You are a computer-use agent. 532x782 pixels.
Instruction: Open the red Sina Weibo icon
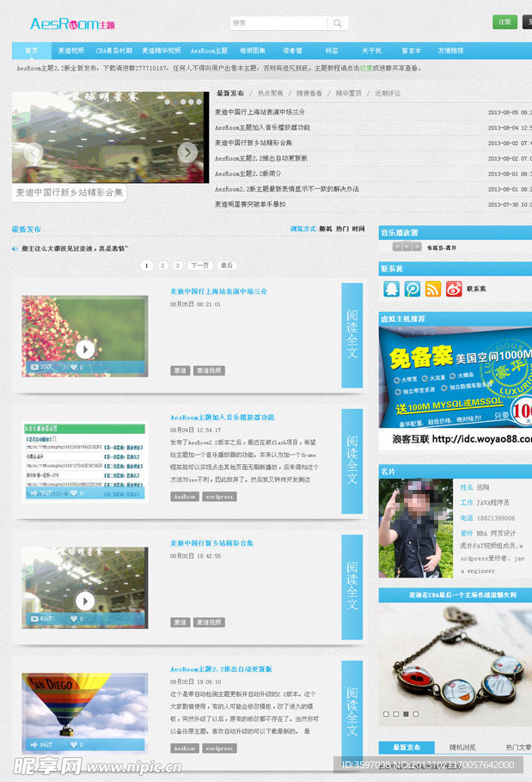[454, 289]
